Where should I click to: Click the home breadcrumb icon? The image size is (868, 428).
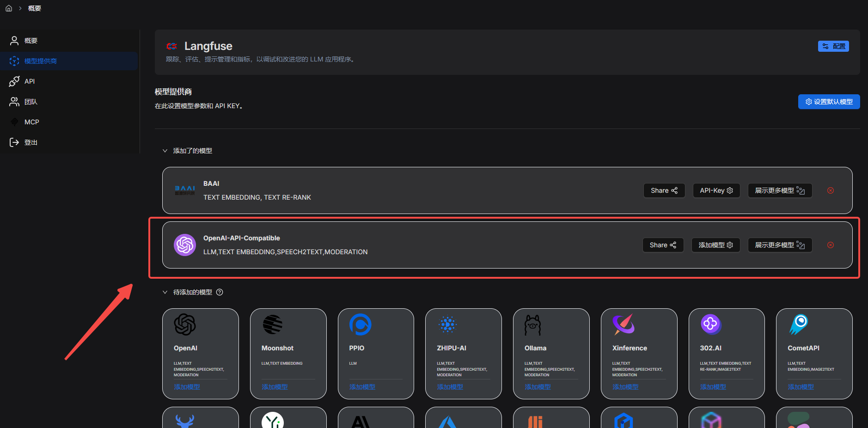coord(8,8)
